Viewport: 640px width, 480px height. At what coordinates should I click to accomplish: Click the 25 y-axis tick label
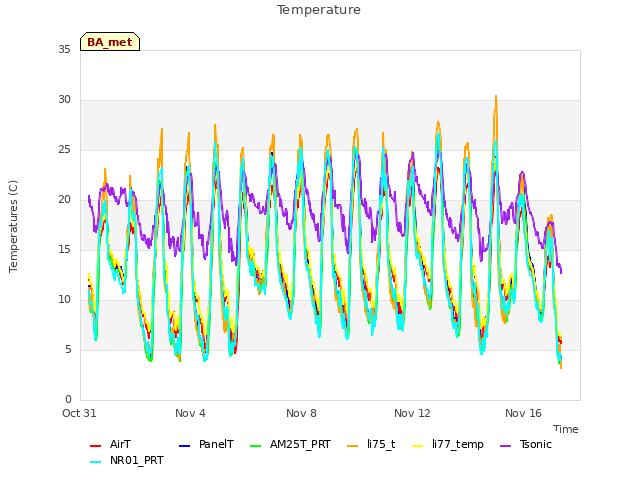(x=64, y=150)
